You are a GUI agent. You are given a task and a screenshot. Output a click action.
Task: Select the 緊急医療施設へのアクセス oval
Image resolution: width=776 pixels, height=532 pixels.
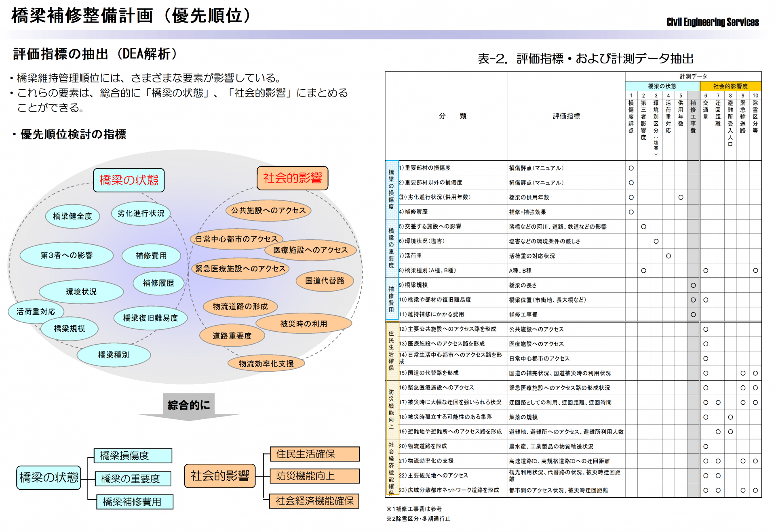pos(240,269)
